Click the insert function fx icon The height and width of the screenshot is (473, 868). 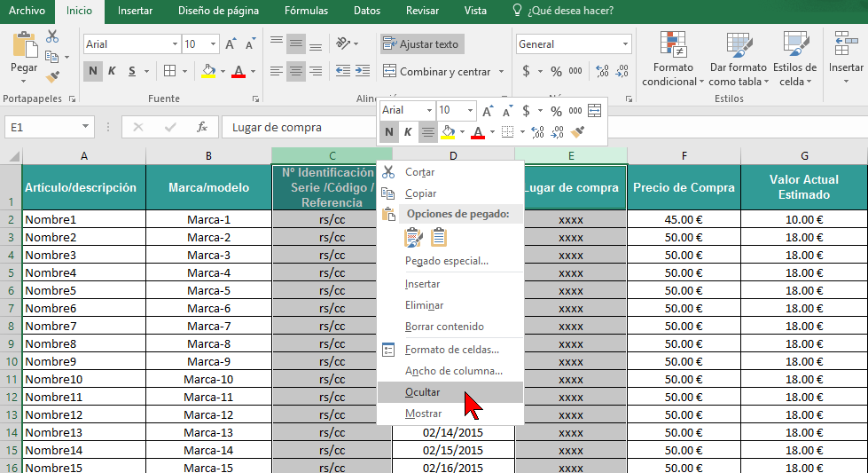[202, 128]
